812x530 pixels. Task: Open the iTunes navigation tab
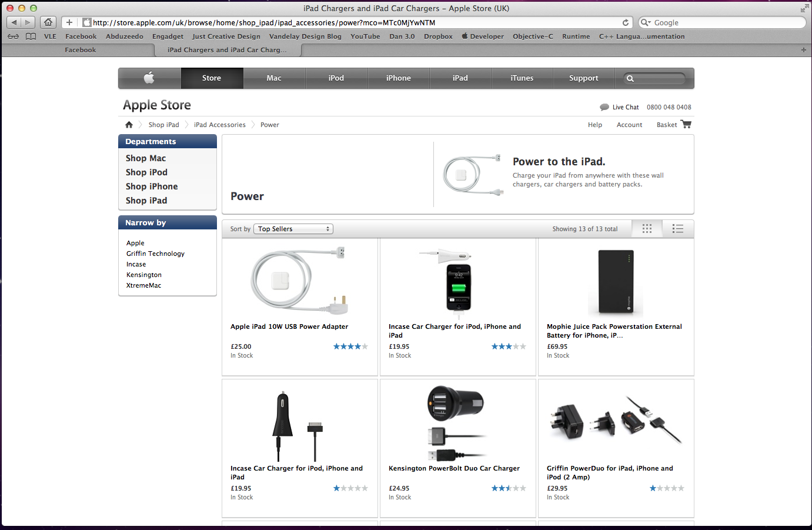click(522, 78)
